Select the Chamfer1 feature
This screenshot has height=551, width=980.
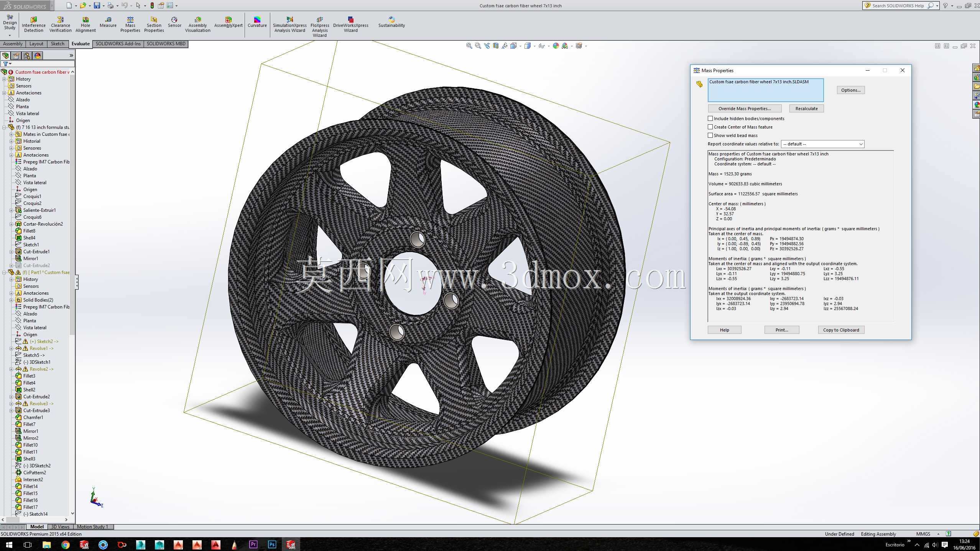point(33,417)
